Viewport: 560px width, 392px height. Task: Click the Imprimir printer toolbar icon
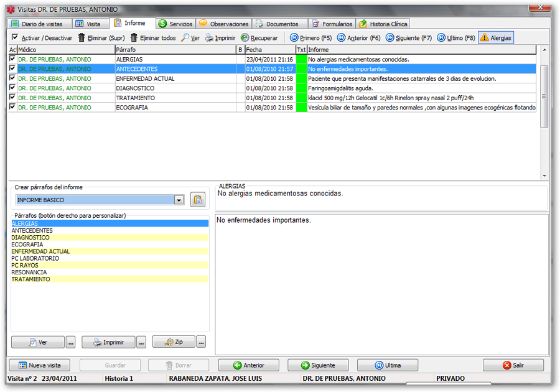coord(210,38)
